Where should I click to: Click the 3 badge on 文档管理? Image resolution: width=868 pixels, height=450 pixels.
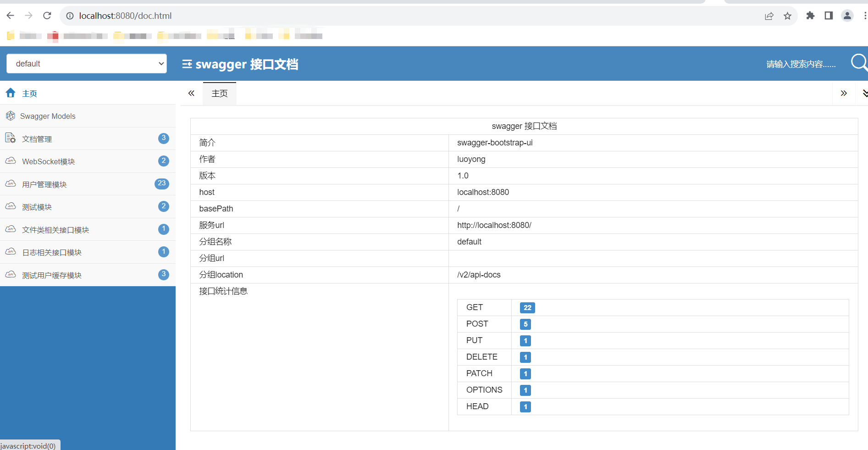click(x=164, y=138)
